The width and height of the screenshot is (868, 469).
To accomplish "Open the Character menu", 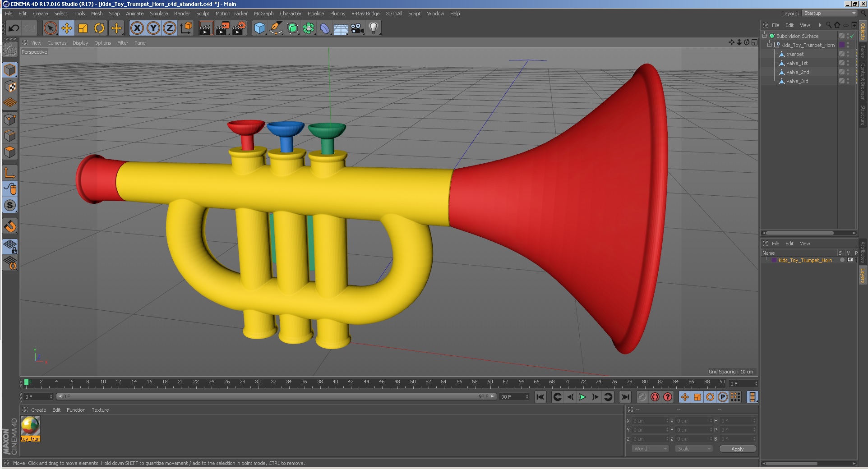I will (291, 14).
